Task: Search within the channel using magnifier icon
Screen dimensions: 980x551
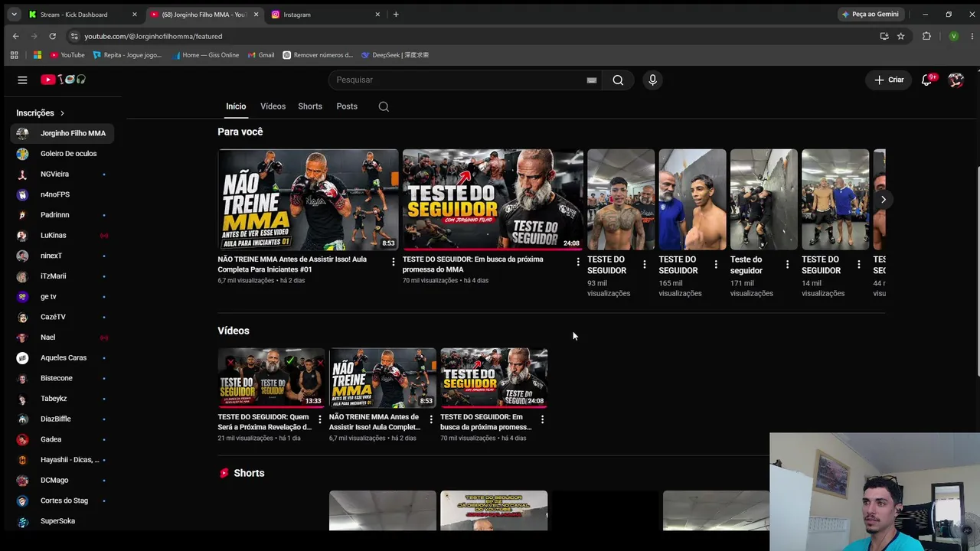Action: coord(384,107)
